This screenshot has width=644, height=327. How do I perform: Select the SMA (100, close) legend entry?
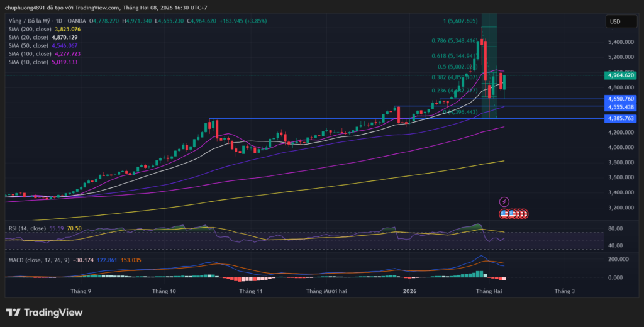28,54
